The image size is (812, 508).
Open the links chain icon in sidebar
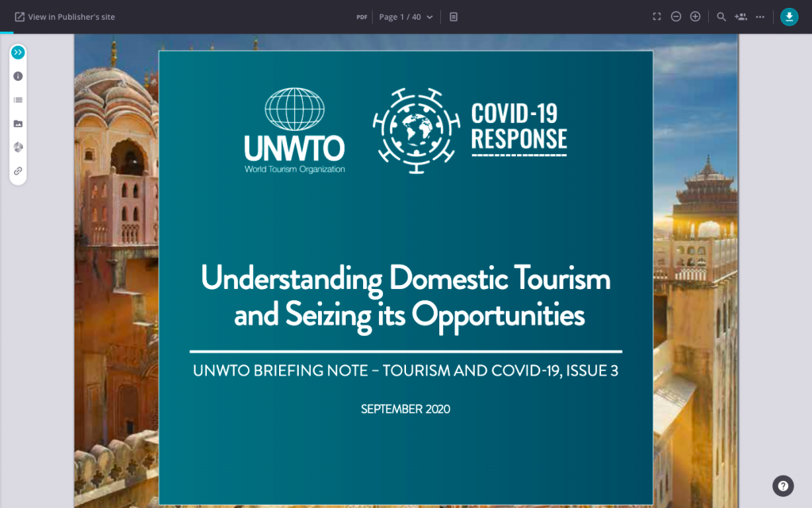coord(18,171)
